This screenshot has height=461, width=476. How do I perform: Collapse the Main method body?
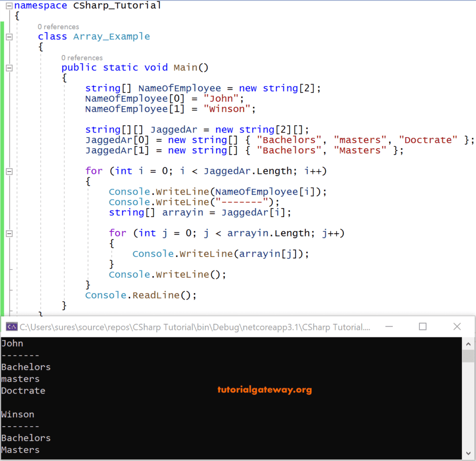8,67
